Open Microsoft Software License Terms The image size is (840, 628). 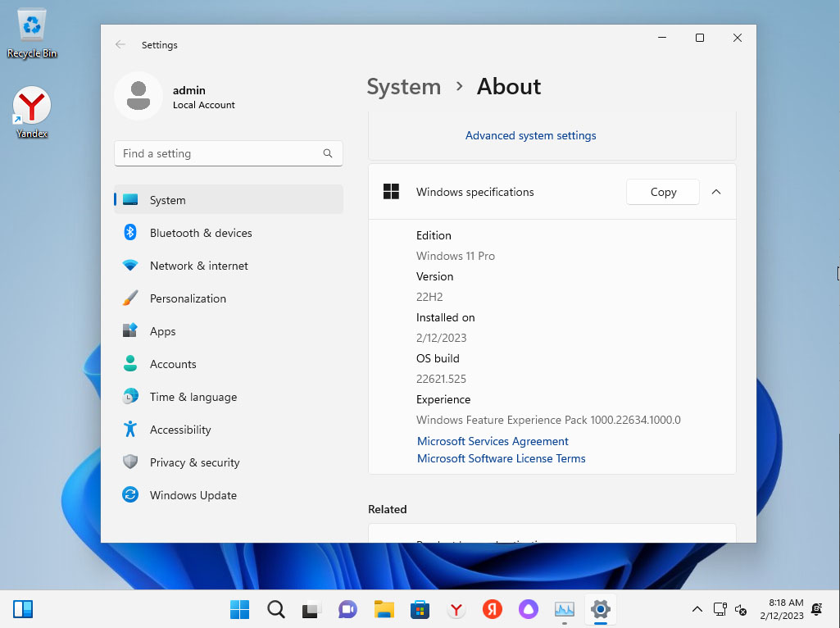point(501,458)
